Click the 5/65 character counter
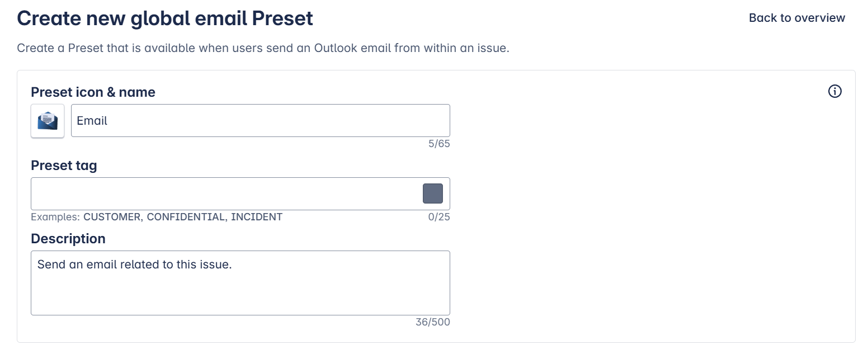This screenshot has width=868, height=354. (x=439, y=144)
